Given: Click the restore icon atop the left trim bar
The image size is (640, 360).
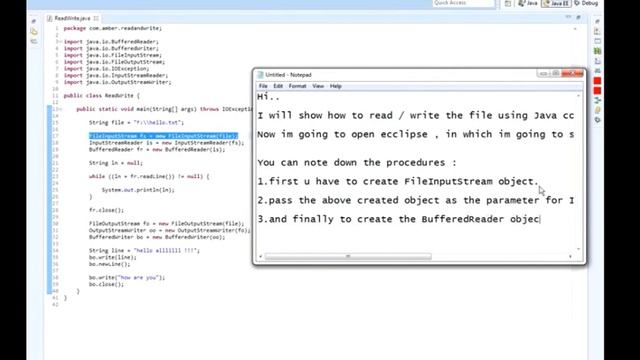Looking at the screenshot, I should coord(34,21).
